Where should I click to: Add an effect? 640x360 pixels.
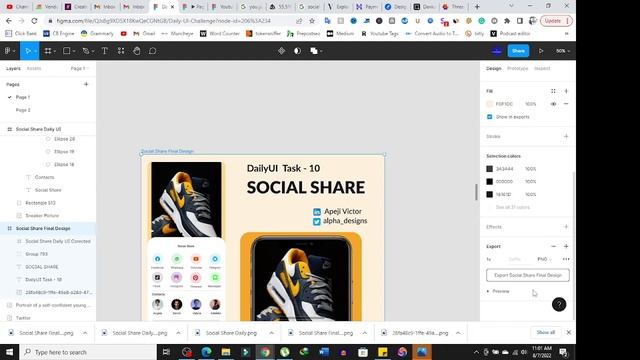[566, 227]
